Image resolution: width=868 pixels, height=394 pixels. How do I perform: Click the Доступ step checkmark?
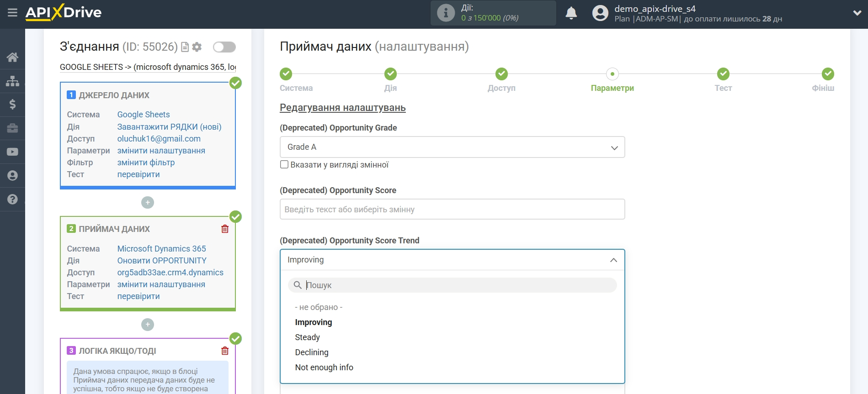point(501,74)
